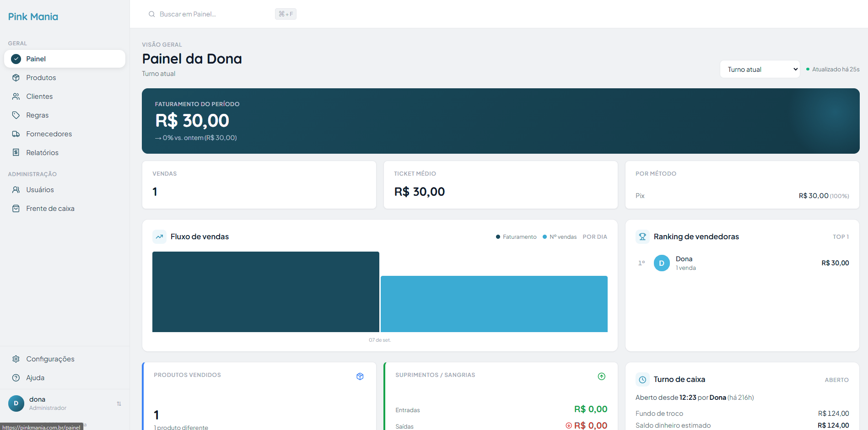Open Fornecedores from the sidebar
Image resolution: width=868 pixels, height=430 pixels.
point(65,134)
